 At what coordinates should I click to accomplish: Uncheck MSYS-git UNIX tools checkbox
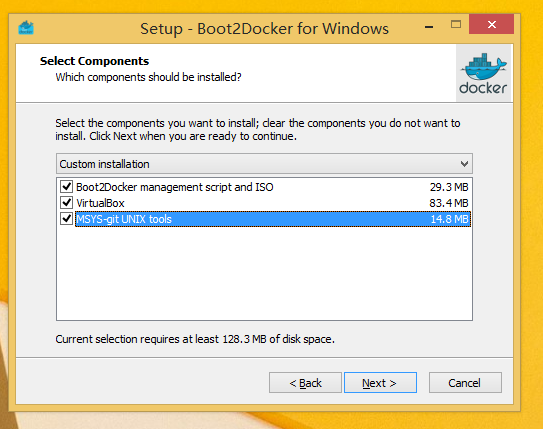[66, 218]
